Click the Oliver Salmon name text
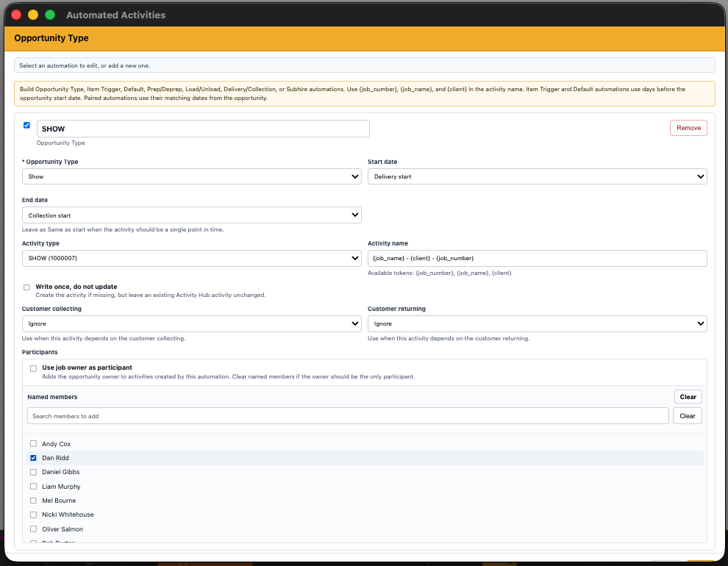 pyautogui.click(x=63, y=529)
